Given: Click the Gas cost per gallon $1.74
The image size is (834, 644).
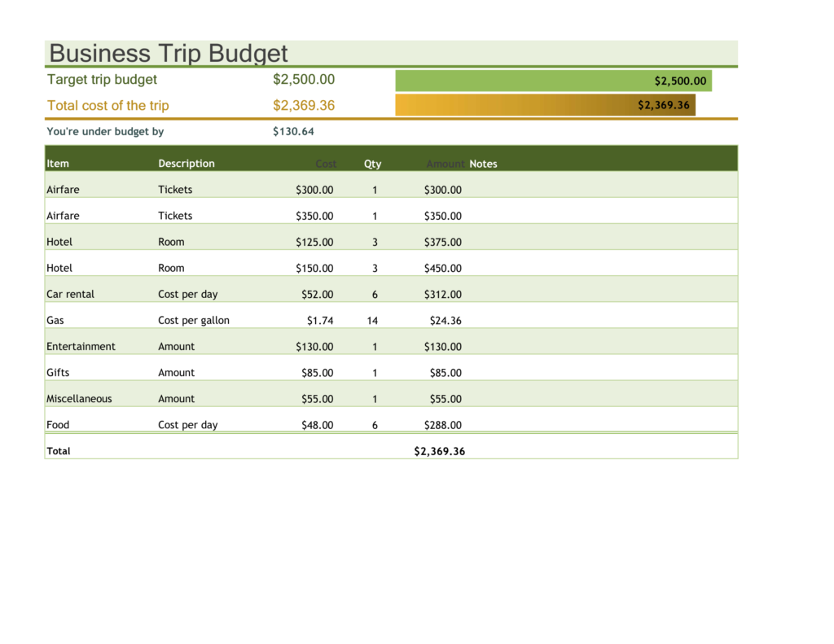Looking at the screenshot, I should point(321,320).
